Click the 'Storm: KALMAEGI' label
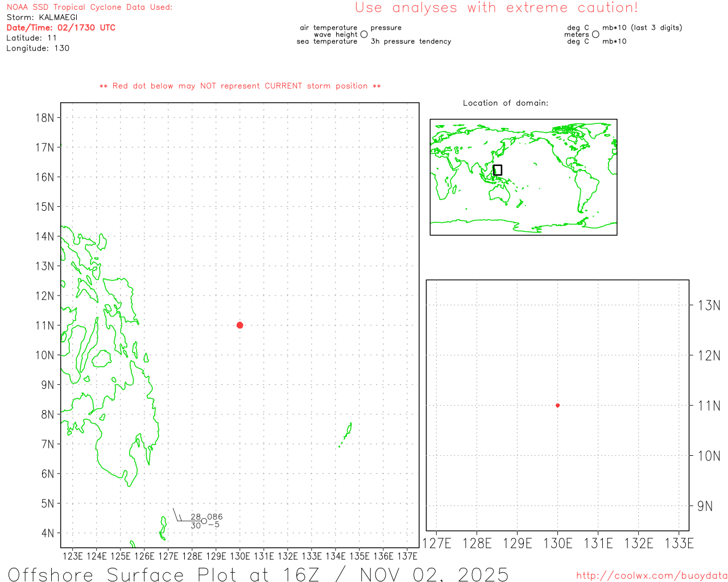 (42, 18)
